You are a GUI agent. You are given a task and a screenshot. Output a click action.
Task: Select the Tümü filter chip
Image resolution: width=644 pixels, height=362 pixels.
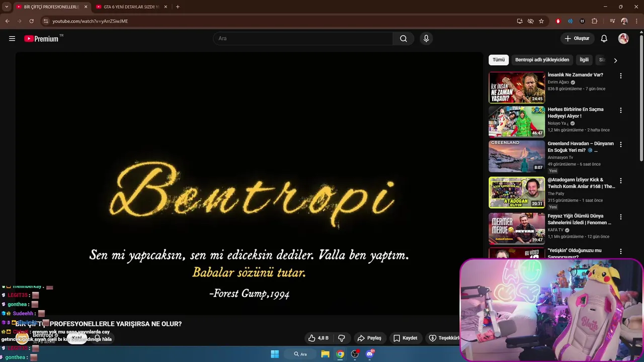[499, 60]
